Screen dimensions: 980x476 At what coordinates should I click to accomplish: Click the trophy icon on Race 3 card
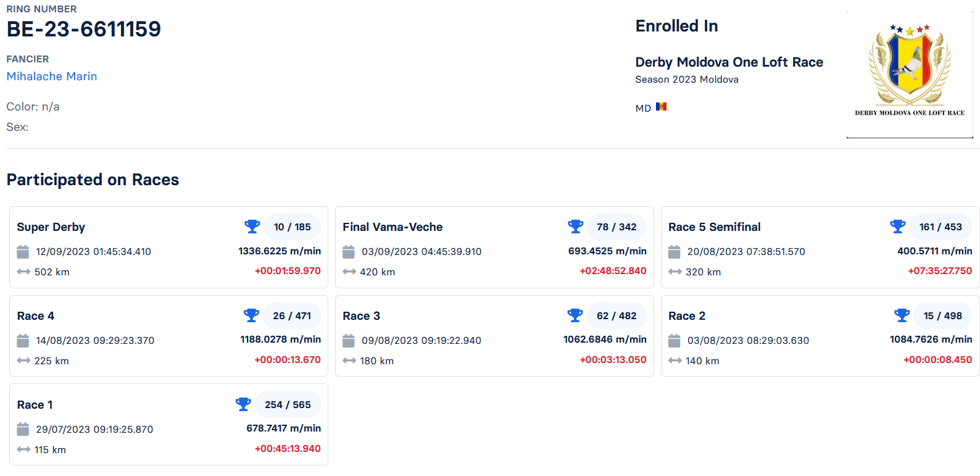click(575, 315)
